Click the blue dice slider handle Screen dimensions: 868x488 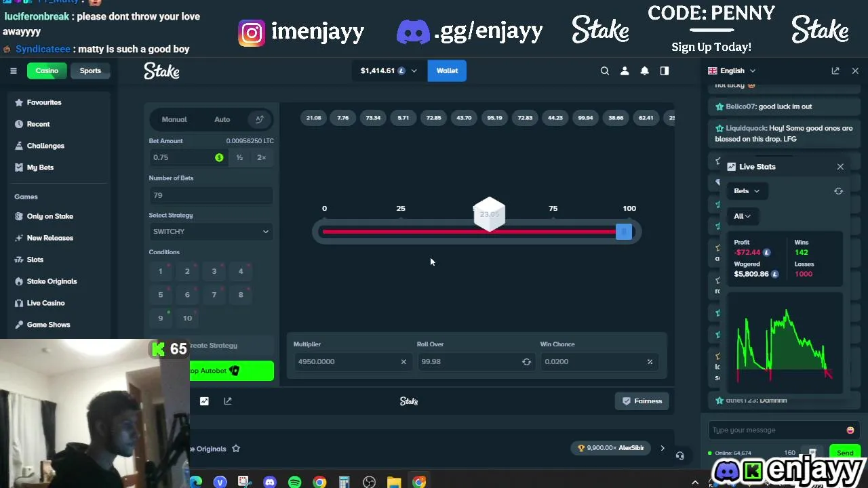click(x=624, y=232)
